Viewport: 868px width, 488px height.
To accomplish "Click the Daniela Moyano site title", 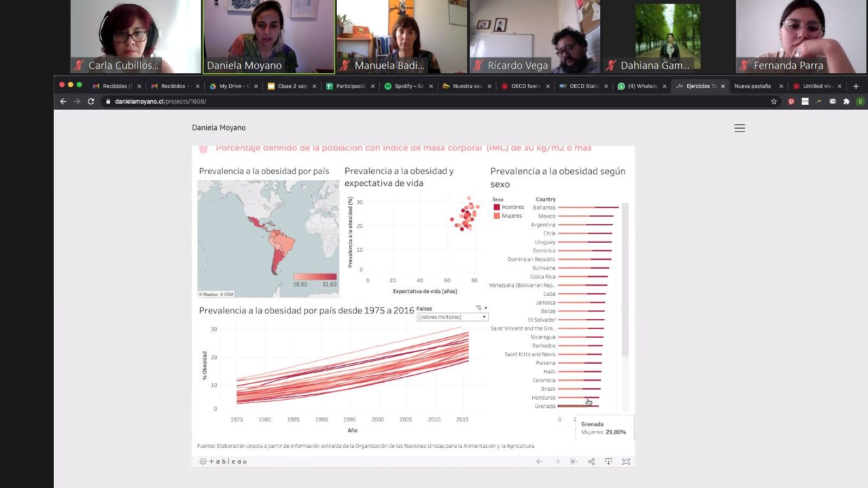I will click(x=218, y=128).
